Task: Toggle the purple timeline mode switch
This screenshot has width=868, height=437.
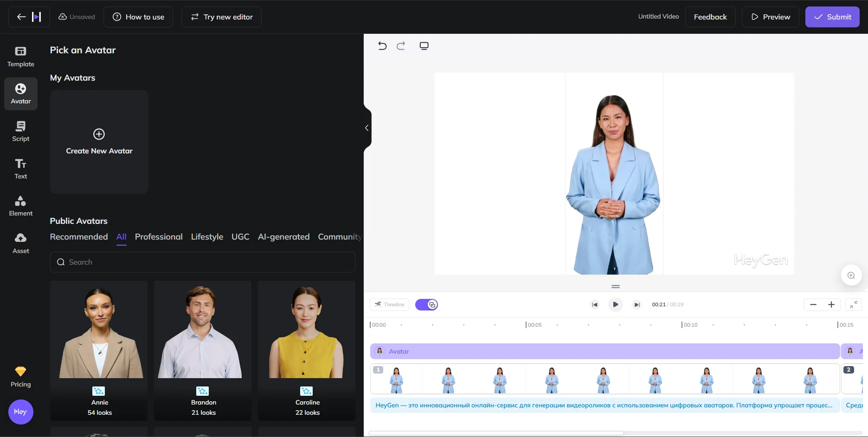Action: pos(426,304)
